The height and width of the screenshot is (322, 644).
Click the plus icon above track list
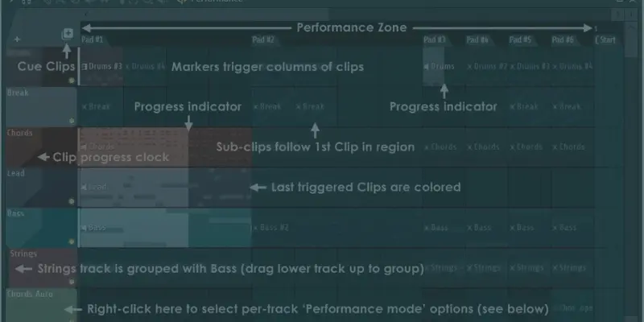point(17,39)
